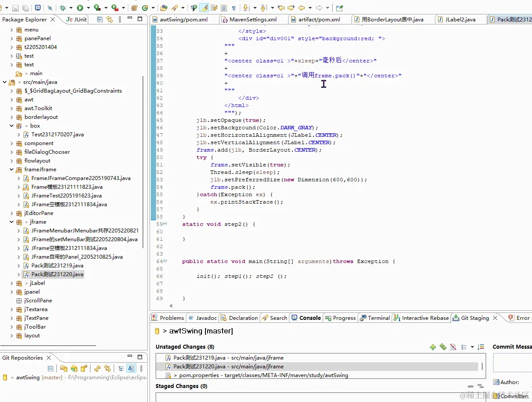Switch to the Problems tab

[168, 318]
